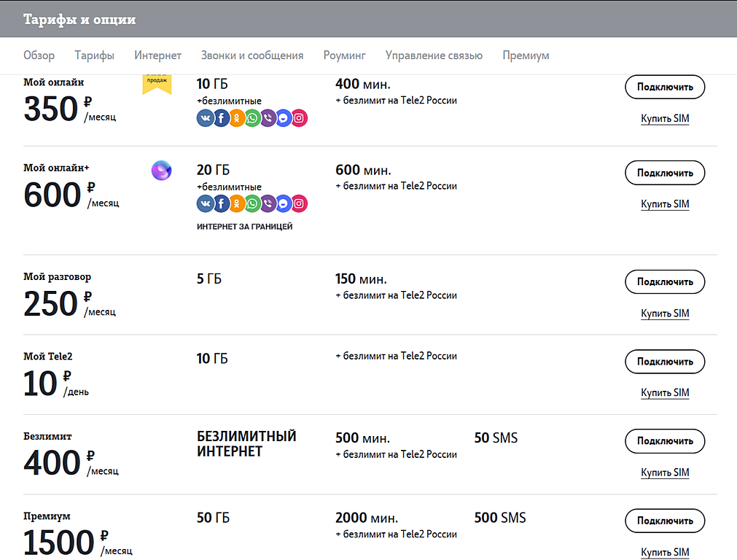
Task: Click the Odnoklassniki icon in the 350 ₽ tariff
Action: click(237, 118)
